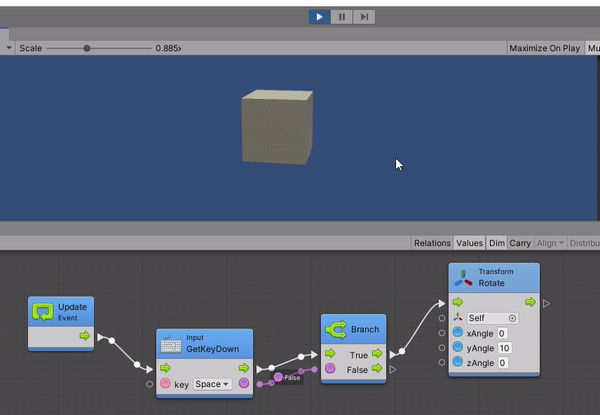Click the purple boolean output port on GetKeyDown
The width and height of the screenshot is (600, 415).
pos(243,383)
